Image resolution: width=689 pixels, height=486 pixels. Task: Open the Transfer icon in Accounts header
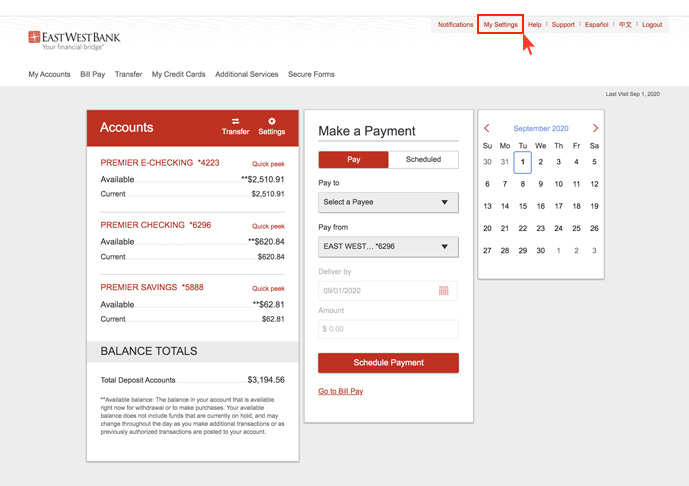pos(236,127)
